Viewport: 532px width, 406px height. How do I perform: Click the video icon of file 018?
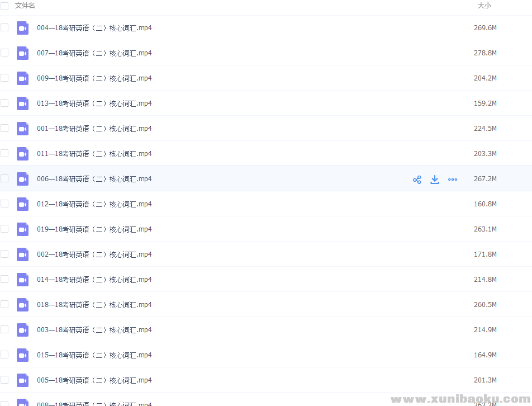coord(22,305)
